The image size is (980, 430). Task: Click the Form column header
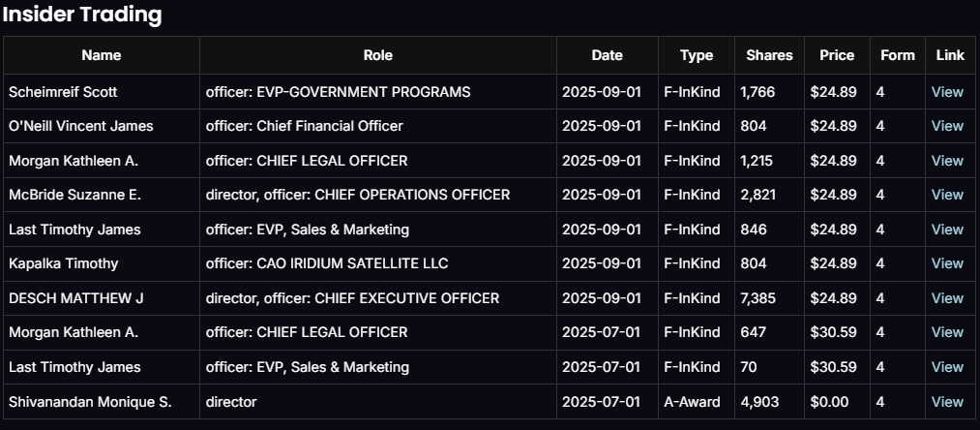[897, 55]
